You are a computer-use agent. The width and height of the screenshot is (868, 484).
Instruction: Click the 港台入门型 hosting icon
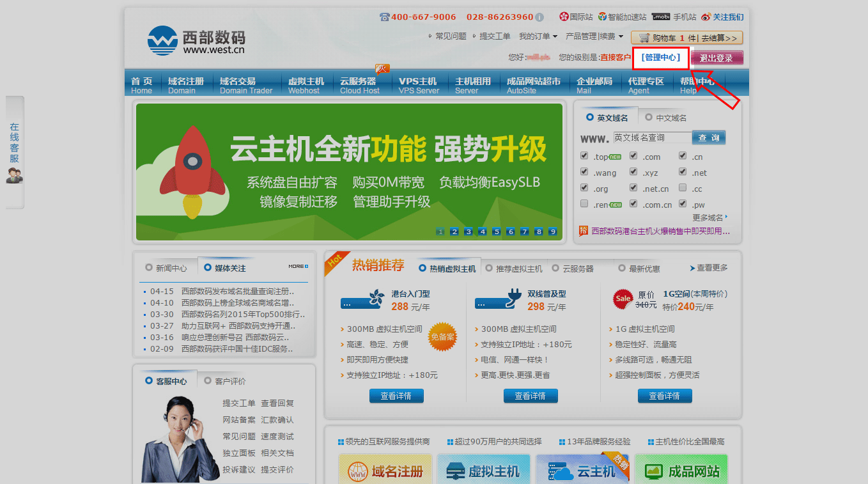[363, 301]
